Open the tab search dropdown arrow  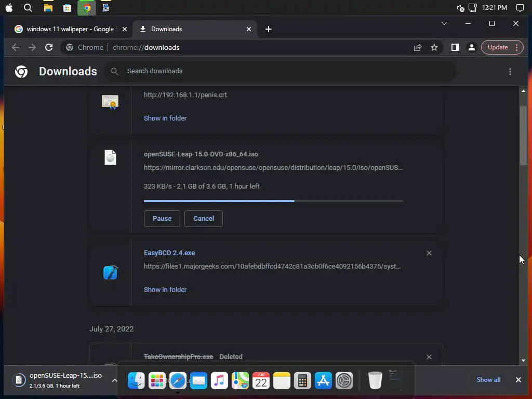click(444, 23)
